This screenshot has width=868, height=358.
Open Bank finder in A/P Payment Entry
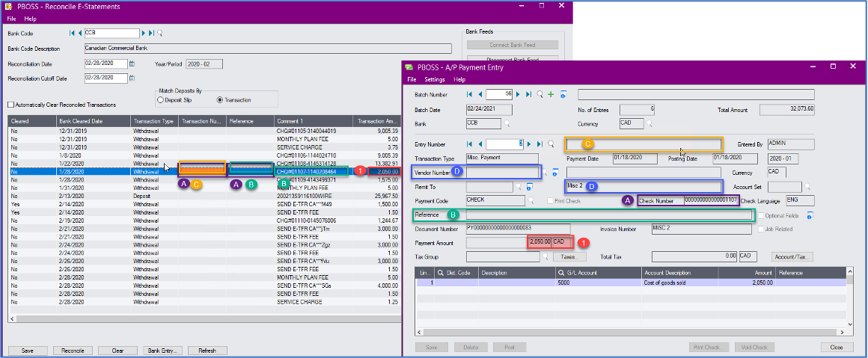click(x=507, y=123)
